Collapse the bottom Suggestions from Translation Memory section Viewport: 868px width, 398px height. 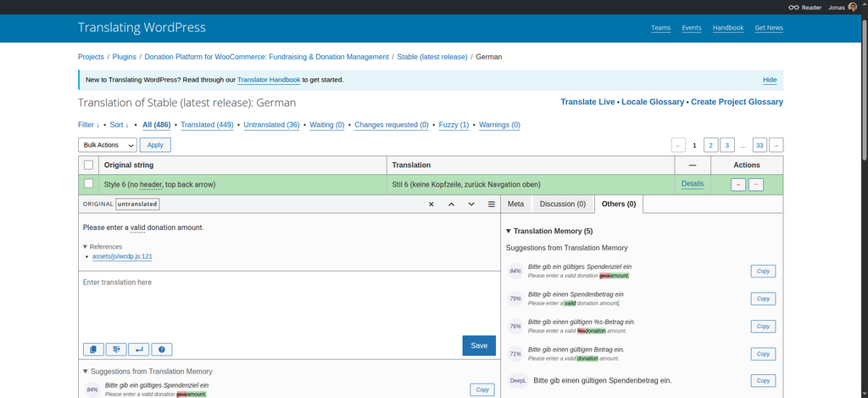(147, 372)
